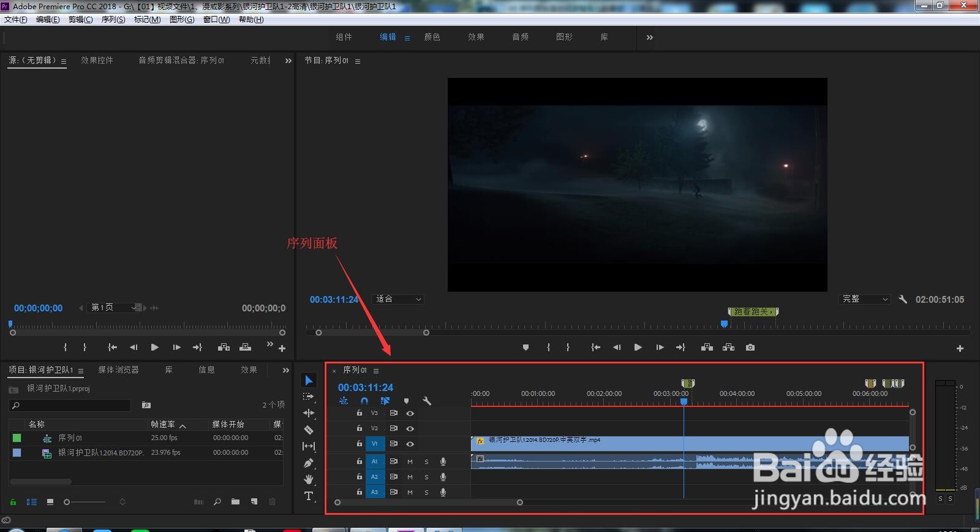Screen dimensions: 980x532
Task: Mute audio track A1
Action: point(410,462)
